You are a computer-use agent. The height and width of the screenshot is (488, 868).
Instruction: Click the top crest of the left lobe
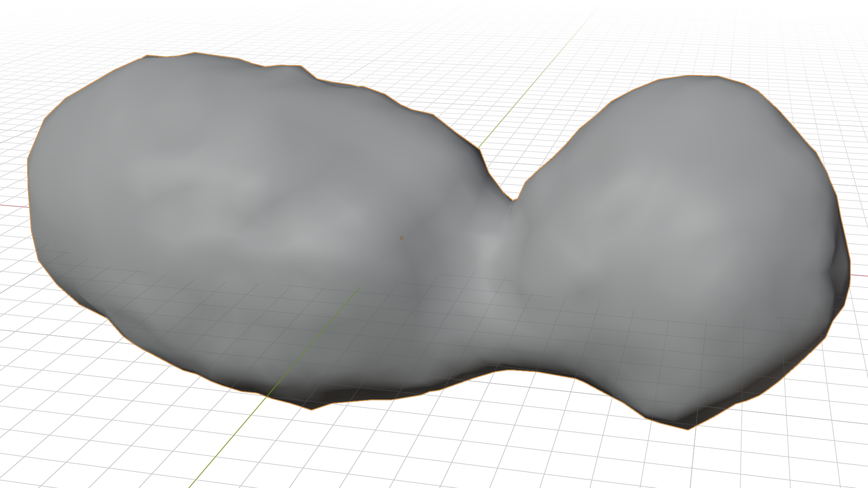[x=194, y=54]
